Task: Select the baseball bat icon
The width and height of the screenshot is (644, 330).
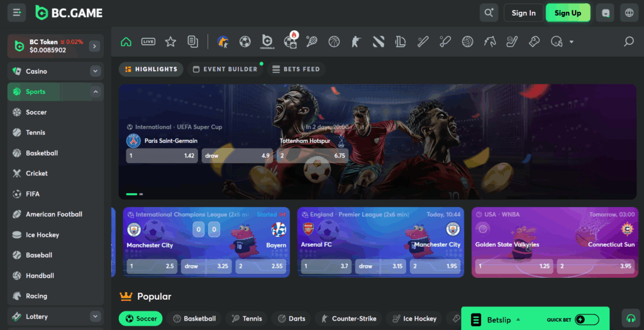Action: [423, 42]
